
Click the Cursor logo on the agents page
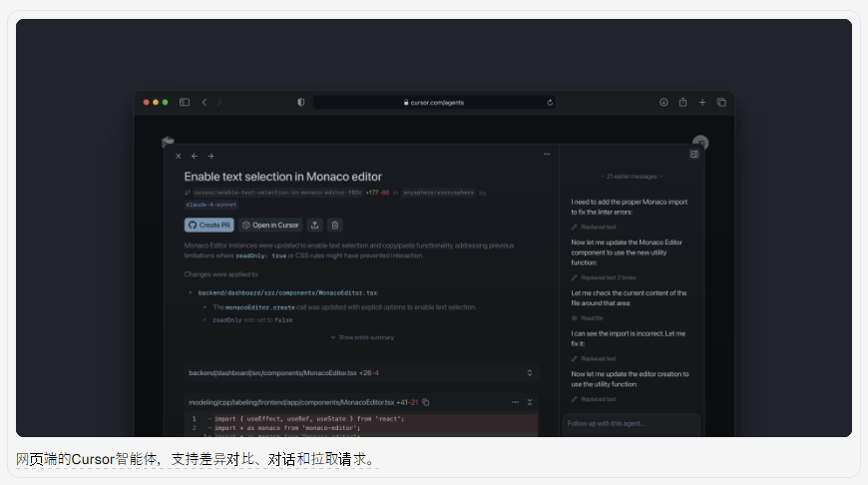click(x=168, y=142)
